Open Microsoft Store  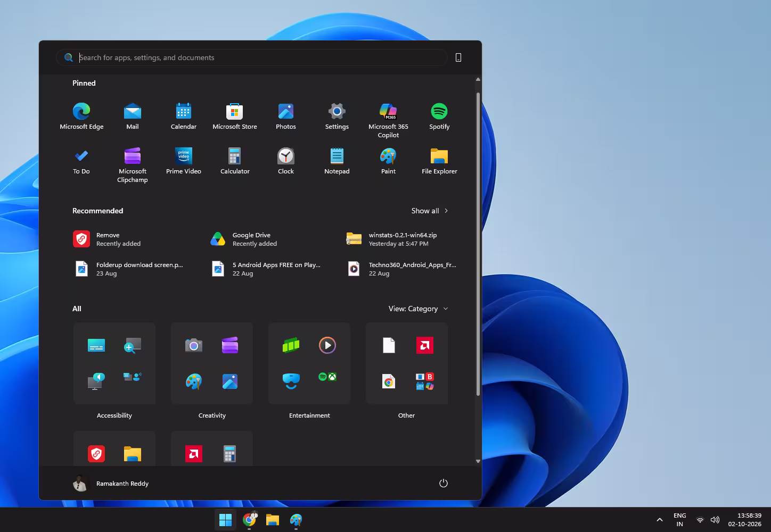coord(235,117)
